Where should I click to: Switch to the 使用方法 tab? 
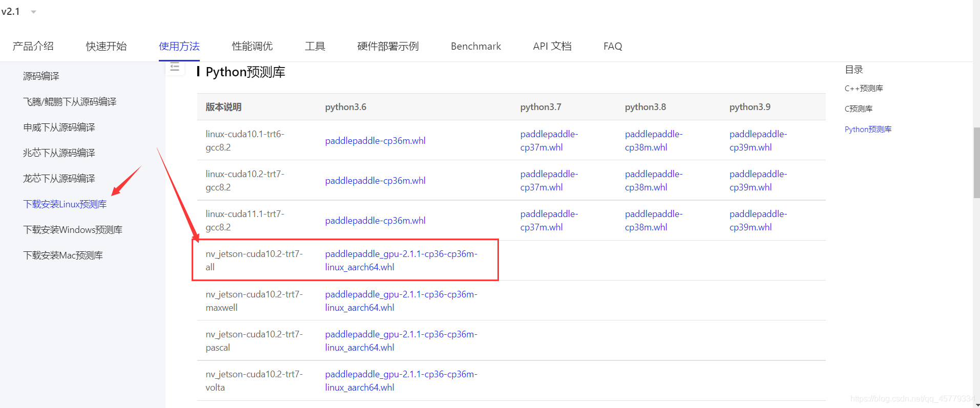click(179, 46)
